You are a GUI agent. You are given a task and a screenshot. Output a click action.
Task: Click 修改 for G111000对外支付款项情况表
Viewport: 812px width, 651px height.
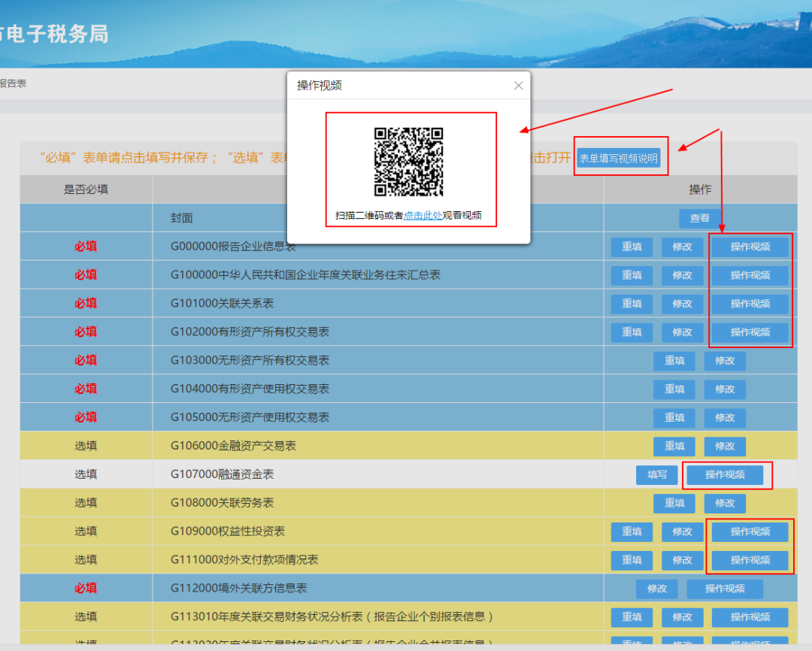682,560
